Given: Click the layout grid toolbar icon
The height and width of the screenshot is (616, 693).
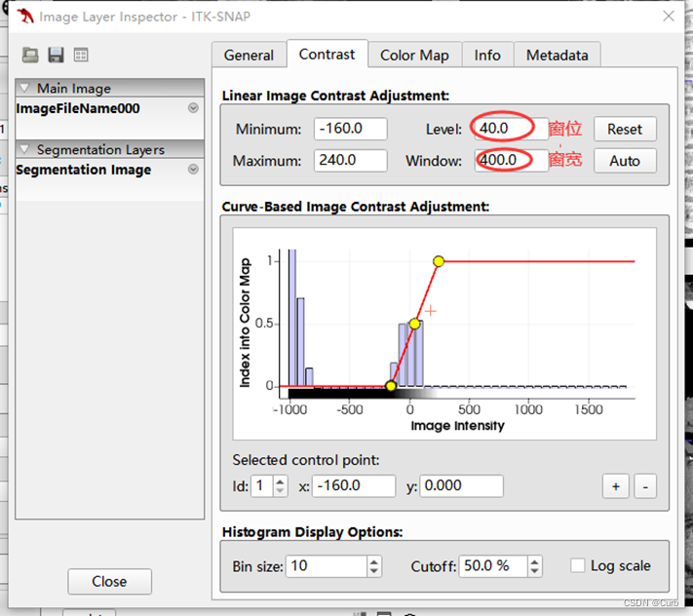Looking at the screenshot, I should (x=81, y=56).
